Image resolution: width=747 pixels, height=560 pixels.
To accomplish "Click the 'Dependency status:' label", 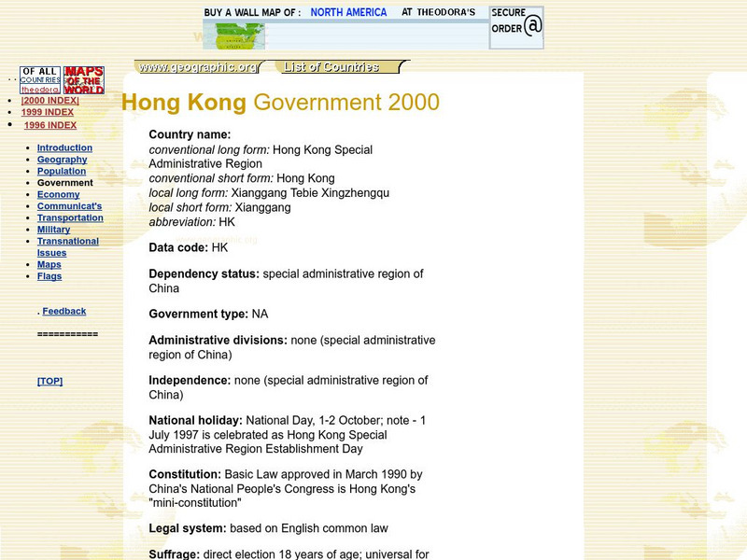I will 204,273.
